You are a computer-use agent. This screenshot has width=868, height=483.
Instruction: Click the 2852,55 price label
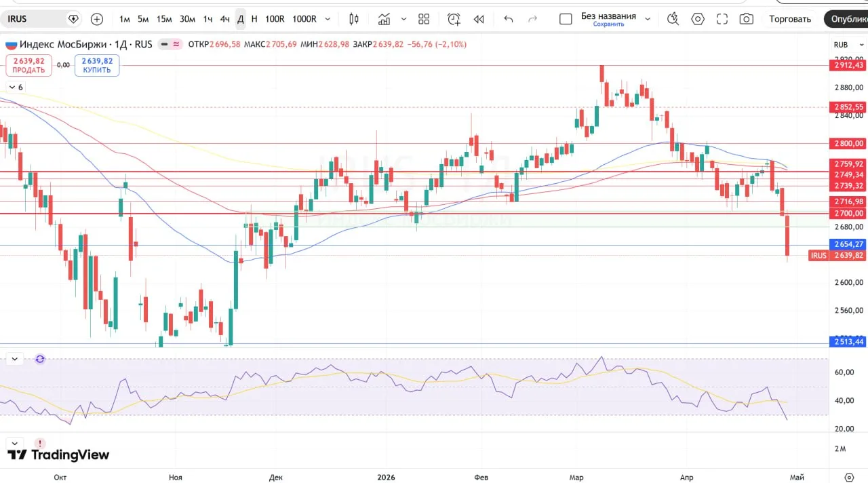click(x=848, y=107)
